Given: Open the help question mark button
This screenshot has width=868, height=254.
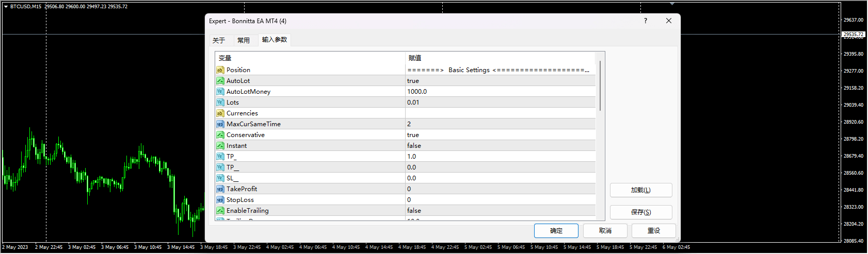Looking at the screenshot, I should point(645,21).
